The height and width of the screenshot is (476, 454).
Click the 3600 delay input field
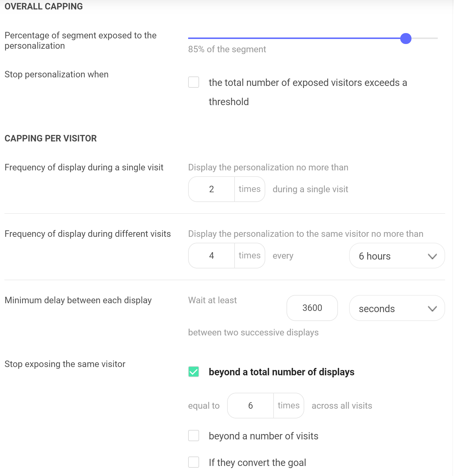[x=312, y=308]
